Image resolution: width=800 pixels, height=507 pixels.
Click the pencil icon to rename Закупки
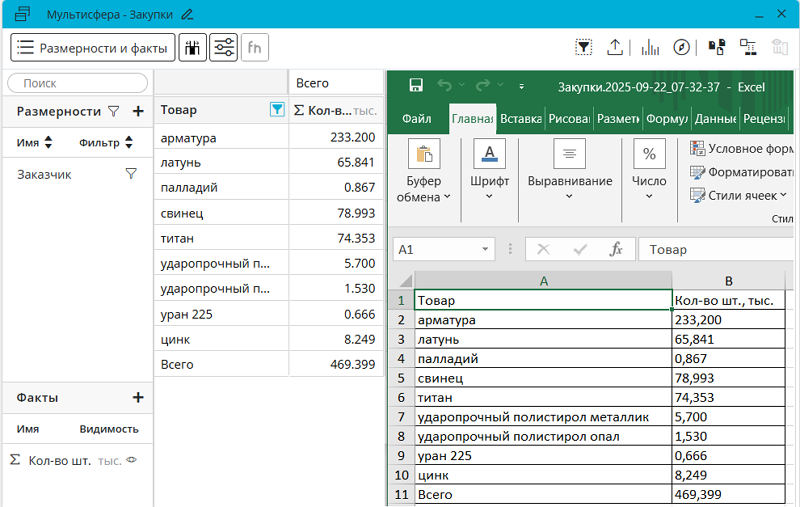pos(187,14)
